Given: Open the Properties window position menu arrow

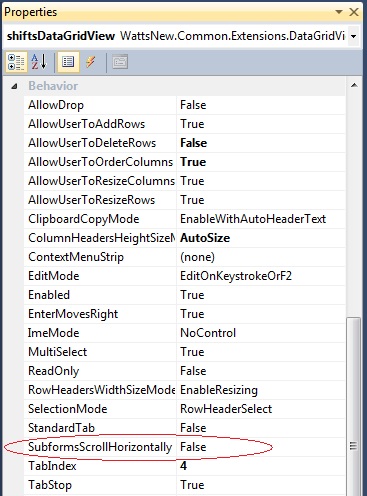Looking at the screenshot, I should pyautogui.click(x=339, y=12).
